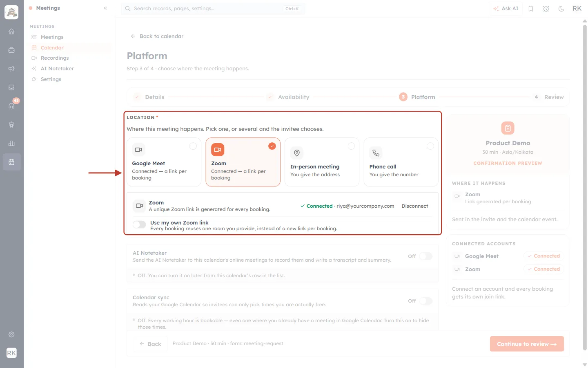Open the calendar meetings icon in rail

pyautogui.click(x=11, y=162)
